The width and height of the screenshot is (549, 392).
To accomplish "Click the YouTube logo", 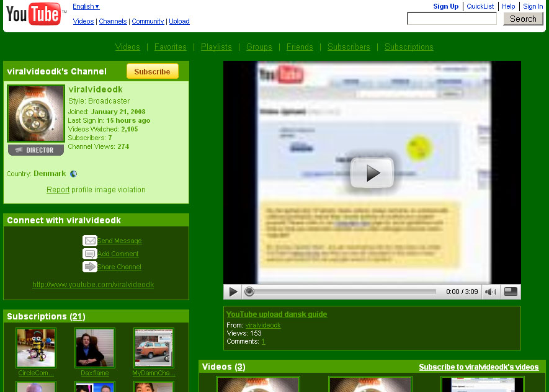I will [33, 14].
